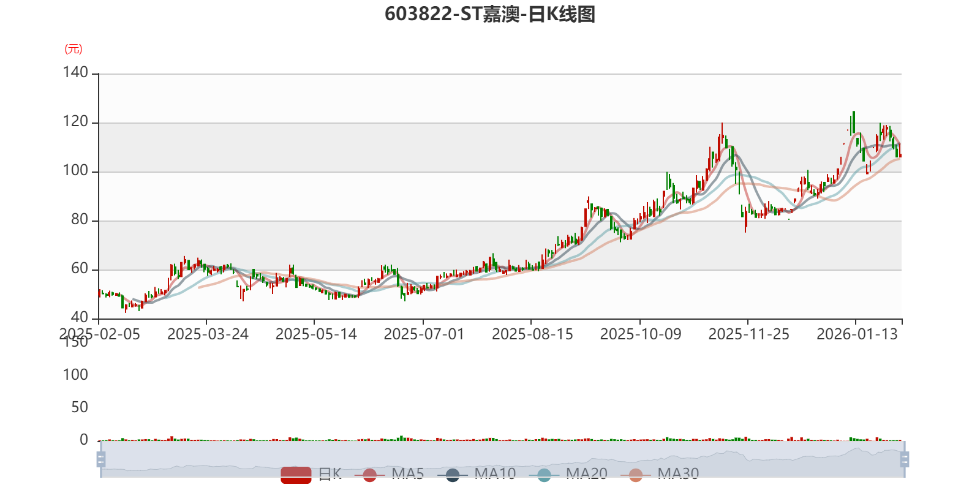The image size is (980, 490).
Task: Click the 2025-03-24 date label
Action: pos(208,334)
